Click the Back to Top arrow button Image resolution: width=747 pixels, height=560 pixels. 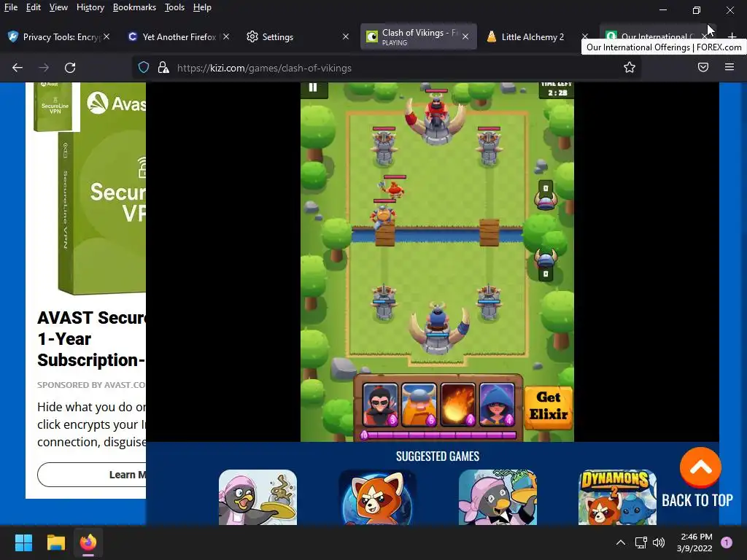click(700, 467)
